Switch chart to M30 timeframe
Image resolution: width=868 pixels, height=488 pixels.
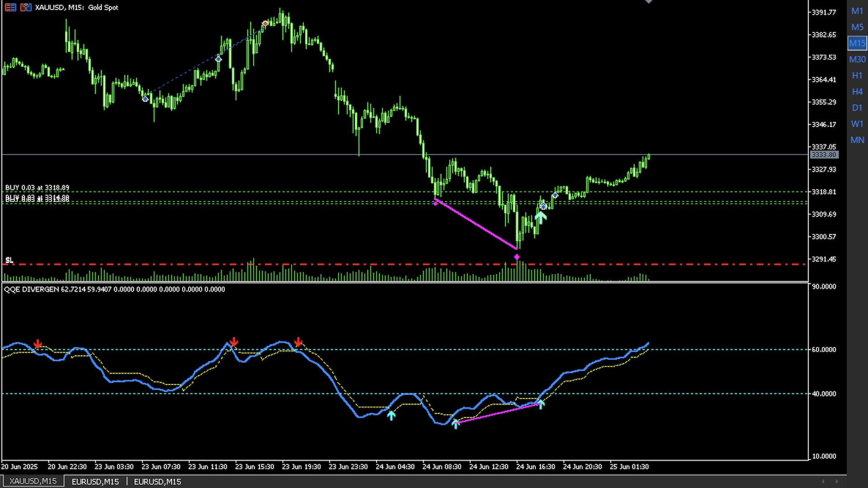click(x=857, y=59)
